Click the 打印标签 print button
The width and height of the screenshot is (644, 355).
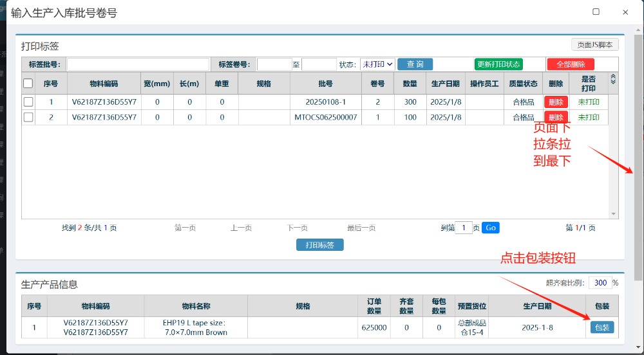coord(320,245)
